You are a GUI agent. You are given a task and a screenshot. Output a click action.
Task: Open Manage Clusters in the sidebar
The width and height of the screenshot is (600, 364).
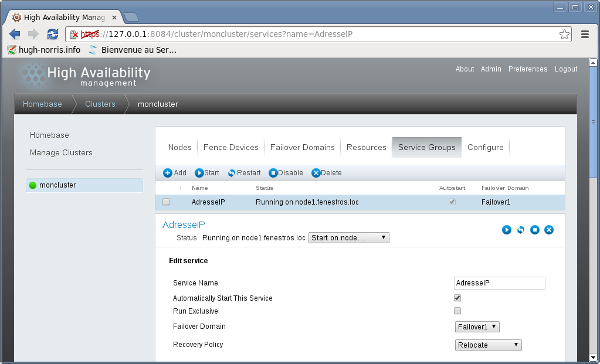61,153
